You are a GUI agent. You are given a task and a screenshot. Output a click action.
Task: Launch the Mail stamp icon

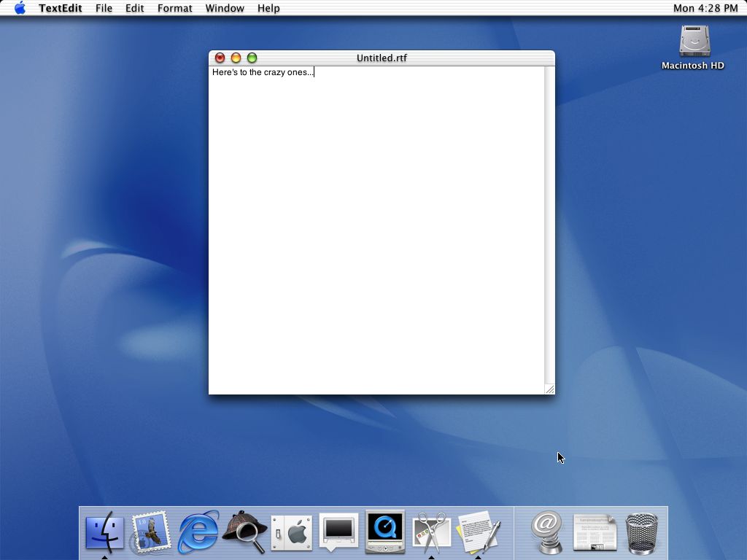(x=151, y=532)
